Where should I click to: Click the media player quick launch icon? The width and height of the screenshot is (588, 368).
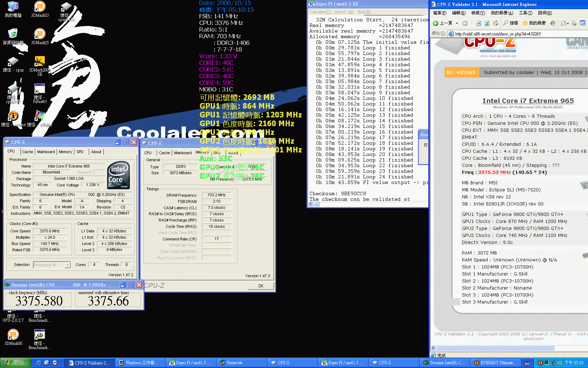55,363
